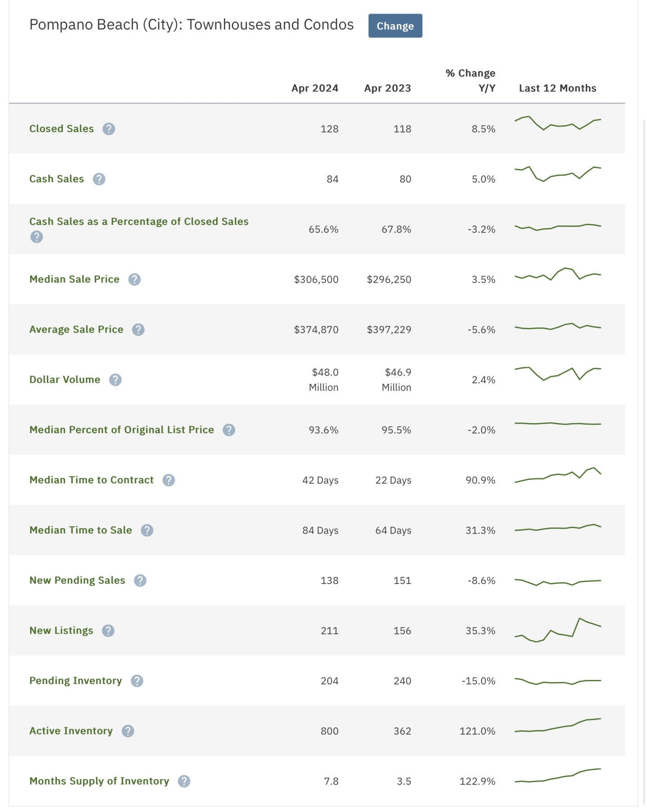Click help icon for Pending Inventory

(137, 681)
